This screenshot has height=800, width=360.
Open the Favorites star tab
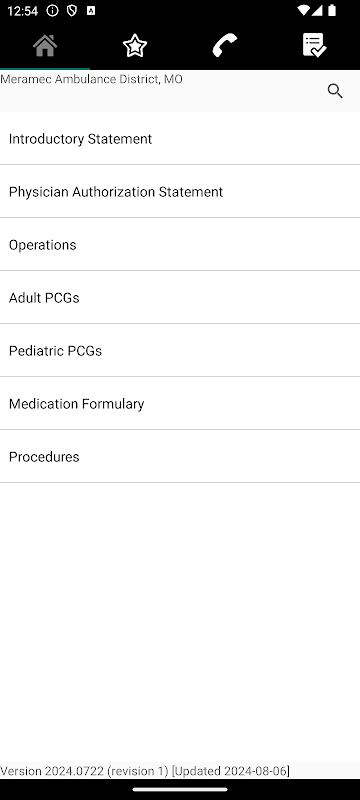pyautogui.click(x=135, y=46)
